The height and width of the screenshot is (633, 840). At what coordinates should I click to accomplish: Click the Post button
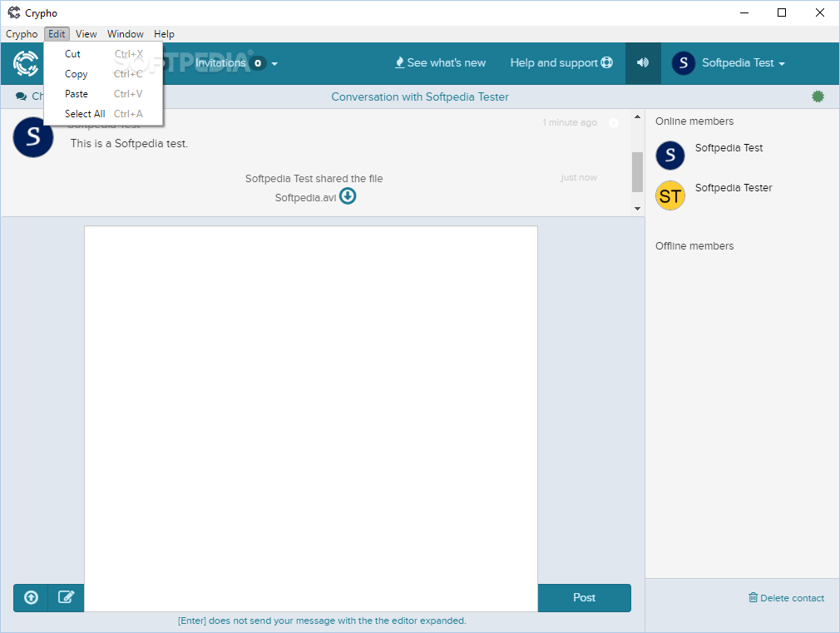[585, 597]
